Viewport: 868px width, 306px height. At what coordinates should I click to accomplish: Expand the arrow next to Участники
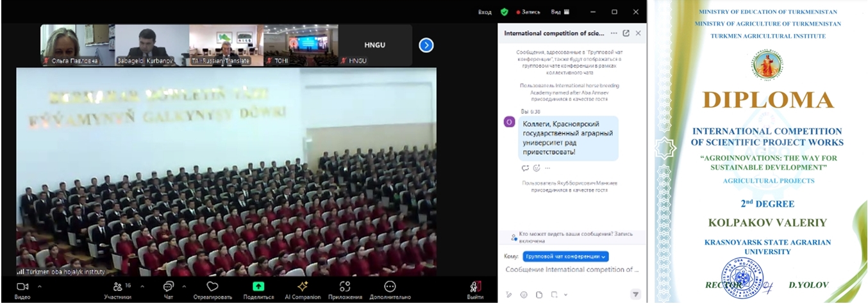[x=142, y=286]
